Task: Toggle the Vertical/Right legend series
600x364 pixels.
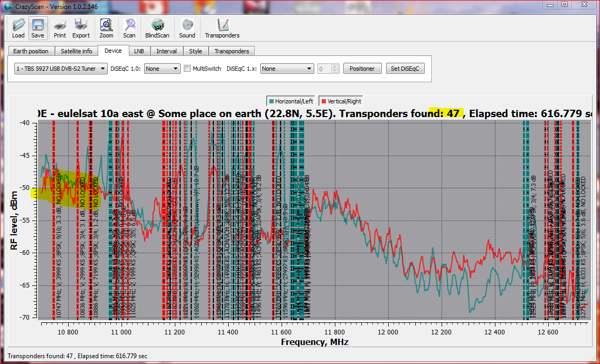Action: [341, 101]
